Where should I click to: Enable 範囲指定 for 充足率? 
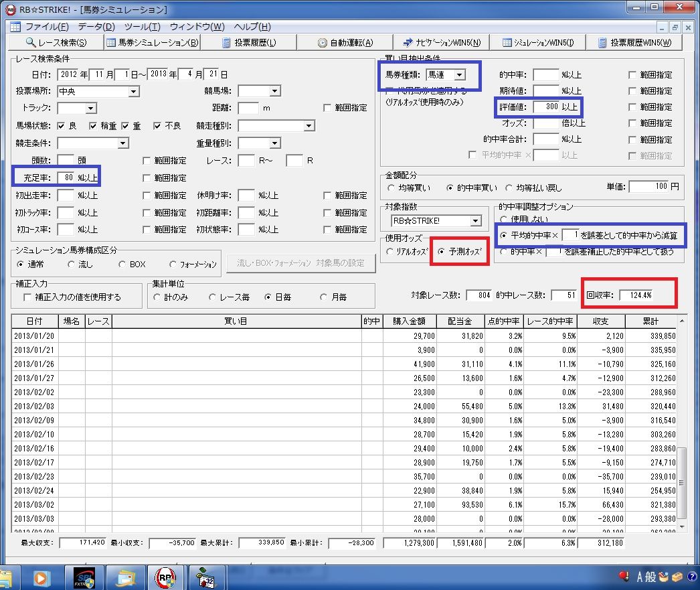coord(147,177)
